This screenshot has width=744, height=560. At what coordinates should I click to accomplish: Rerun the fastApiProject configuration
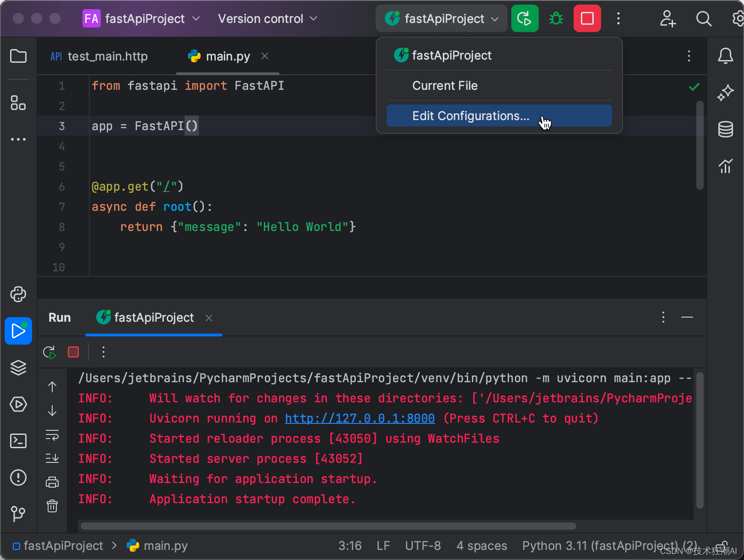(x=49, y=352)
